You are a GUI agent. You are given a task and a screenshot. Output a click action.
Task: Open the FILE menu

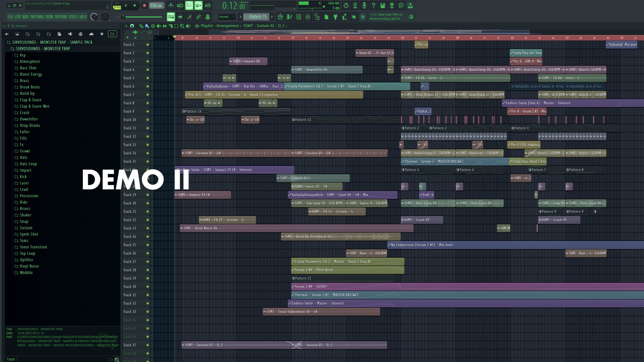pyautogui.click(x=10, y=17)
